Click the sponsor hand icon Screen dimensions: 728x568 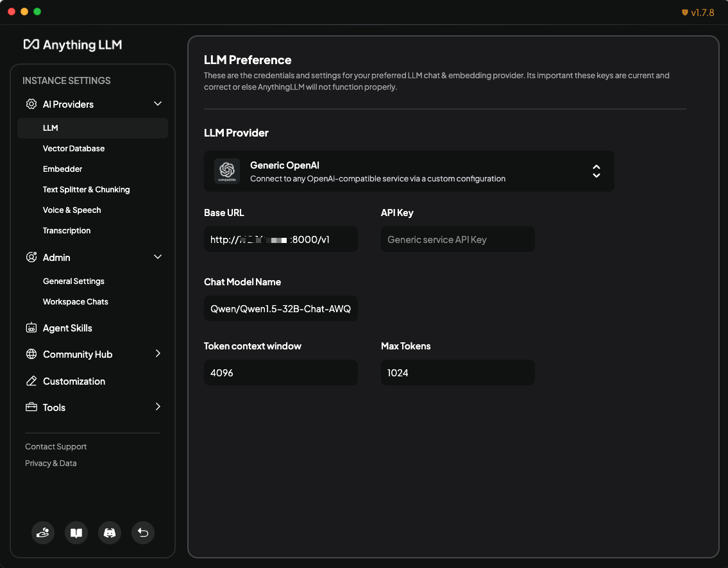coord(43,533)
